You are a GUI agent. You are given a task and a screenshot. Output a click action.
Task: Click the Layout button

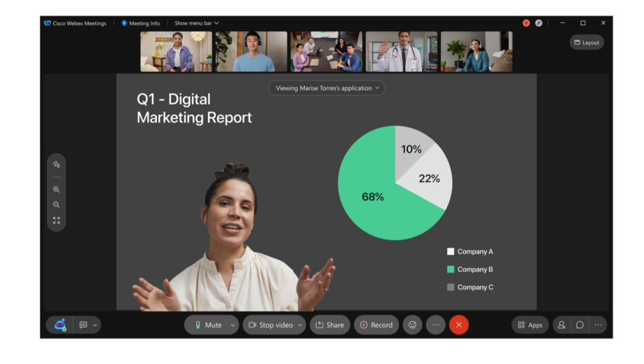(x=587, y=43)
